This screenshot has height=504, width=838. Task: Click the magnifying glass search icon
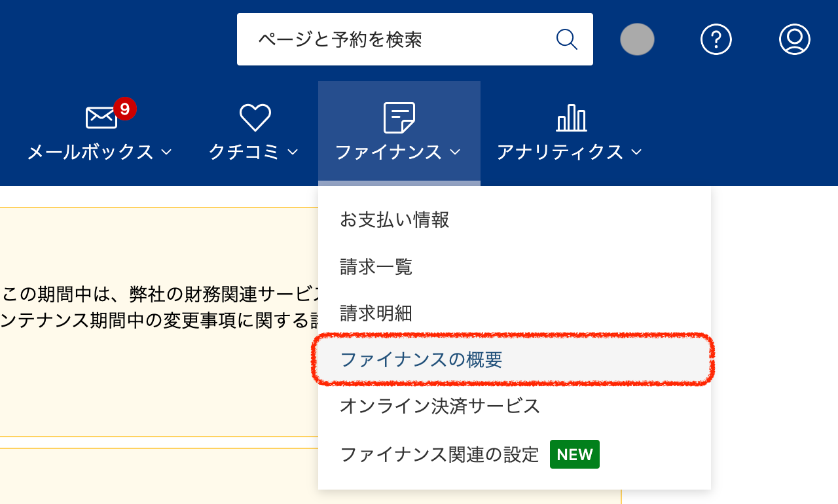(566, 39)
